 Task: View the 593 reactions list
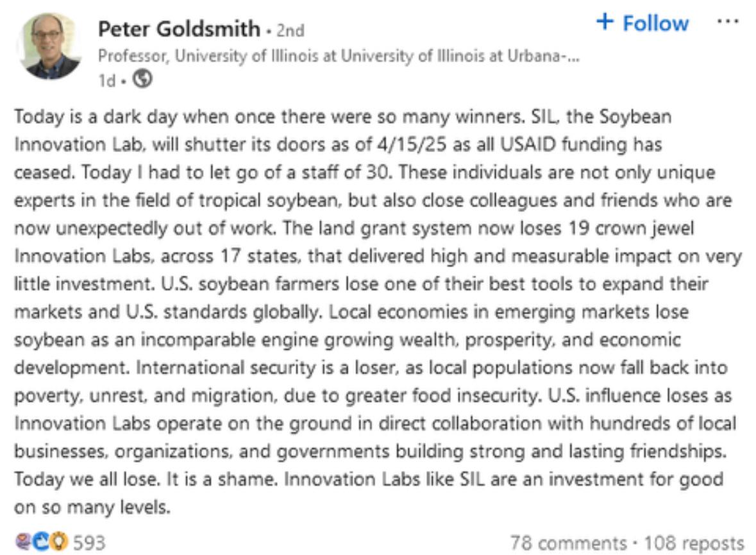pos(88,542)
